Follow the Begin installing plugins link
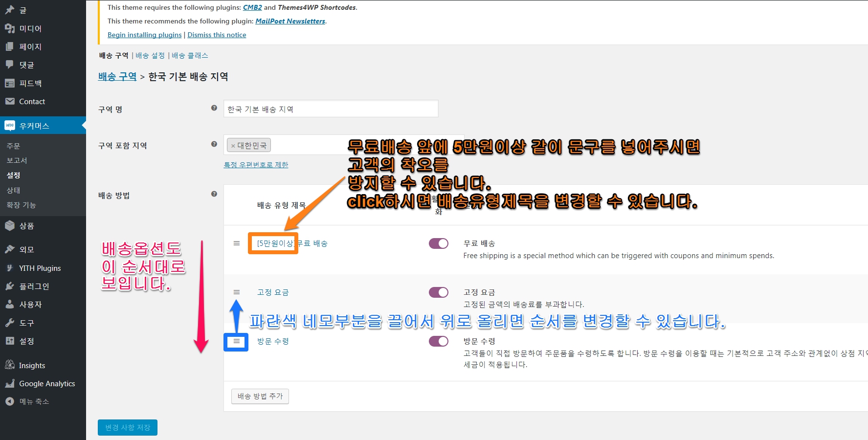 (x=144, y=35)
